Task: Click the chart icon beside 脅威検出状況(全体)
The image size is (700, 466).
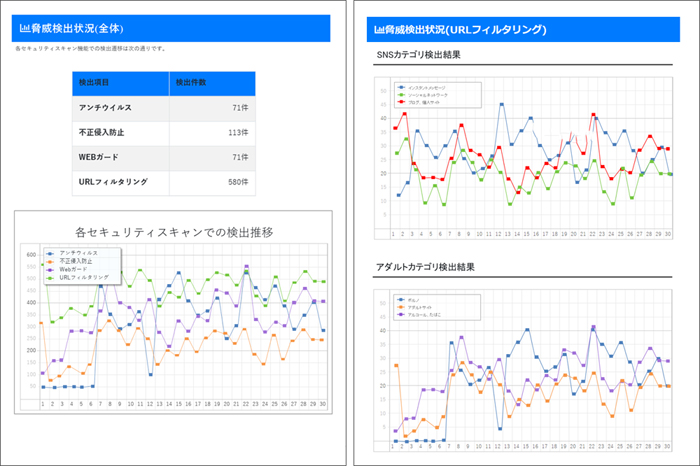Action: pos(25,29)
